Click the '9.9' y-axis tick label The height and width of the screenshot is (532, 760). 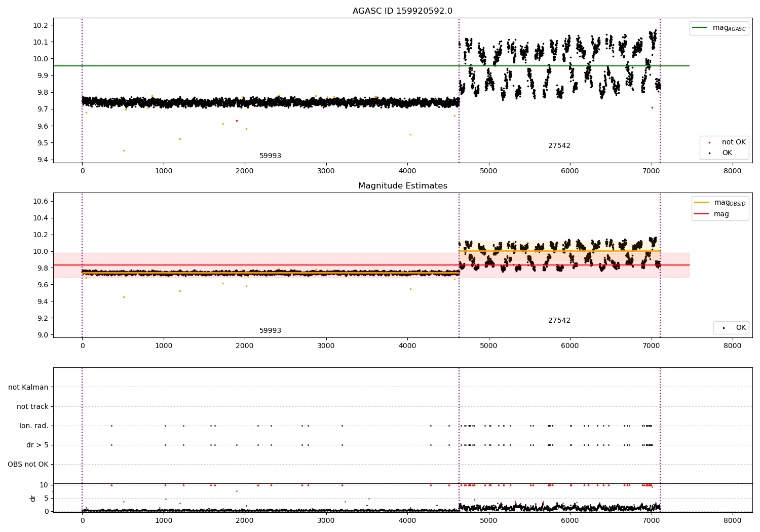(x=43, y=75)
